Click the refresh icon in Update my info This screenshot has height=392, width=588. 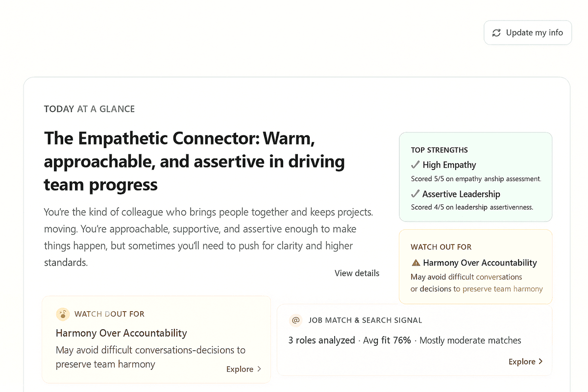click(496, 32)
